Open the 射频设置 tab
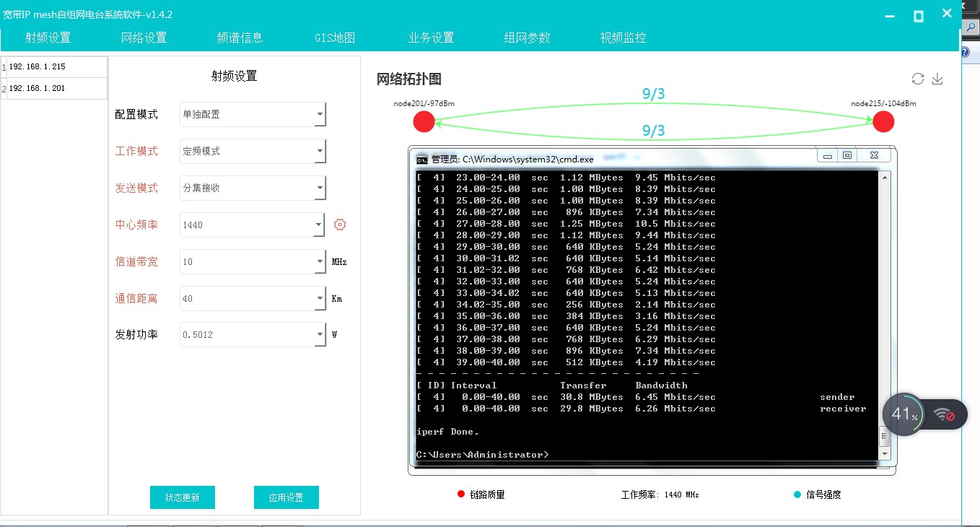Viewport: 980px width, 527px height. click(48, 38)
